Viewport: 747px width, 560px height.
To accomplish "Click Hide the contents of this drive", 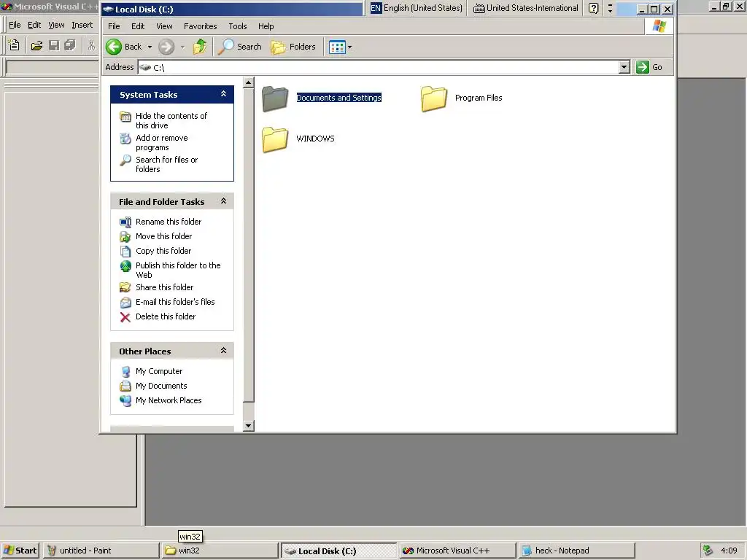I will pyautogui.click(x=171, y=120).
